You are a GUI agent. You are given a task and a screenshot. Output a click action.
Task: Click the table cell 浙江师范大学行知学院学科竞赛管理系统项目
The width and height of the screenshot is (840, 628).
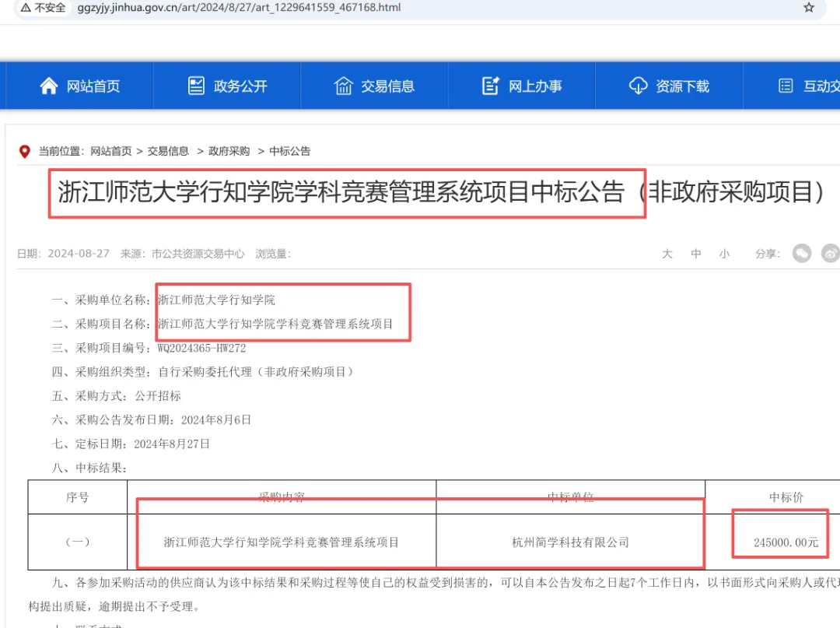[x=282, y=542]
